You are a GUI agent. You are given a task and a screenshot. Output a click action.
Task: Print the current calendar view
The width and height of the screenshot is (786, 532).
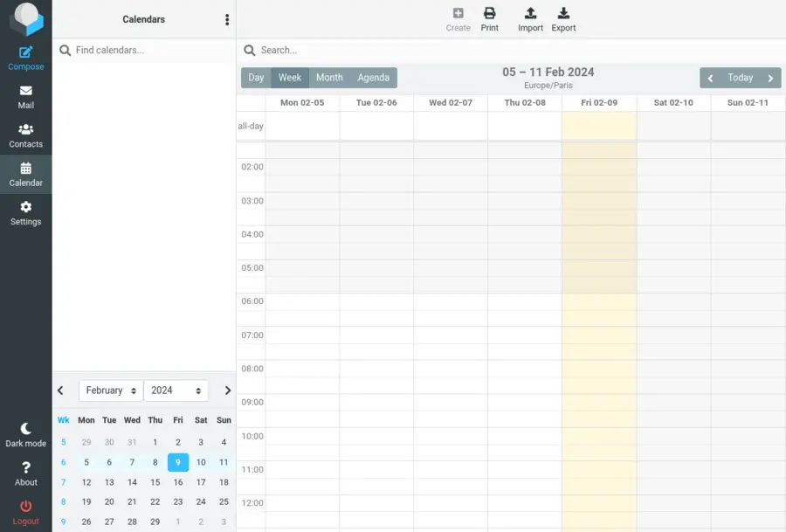489,17
